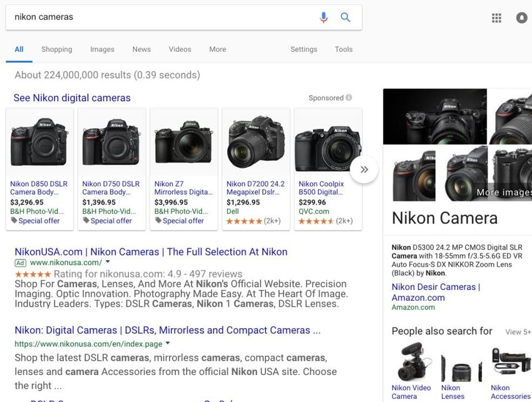
Task: Click the Sponsored info icon
Action: [349, 98]
